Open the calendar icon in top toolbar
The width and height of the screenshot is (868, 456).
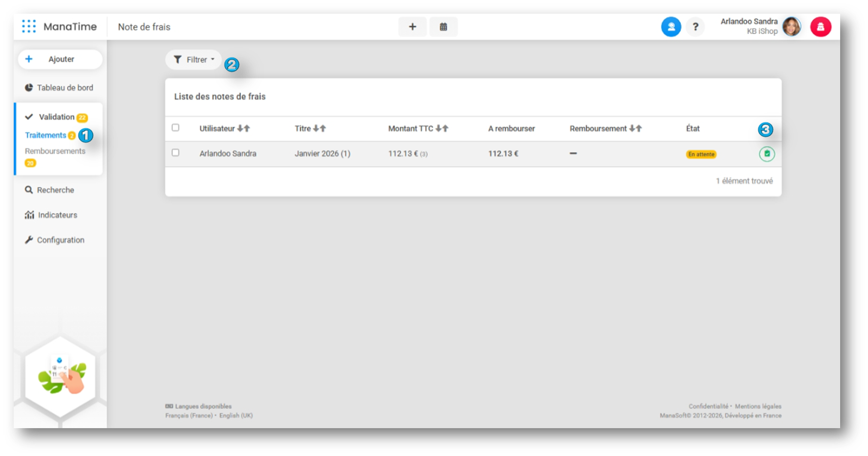[443, 27]
